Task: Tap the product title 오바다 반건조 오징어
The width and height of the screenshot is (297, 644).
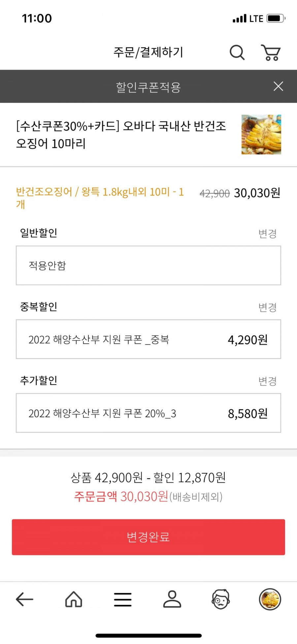Action: coord(121,134)
